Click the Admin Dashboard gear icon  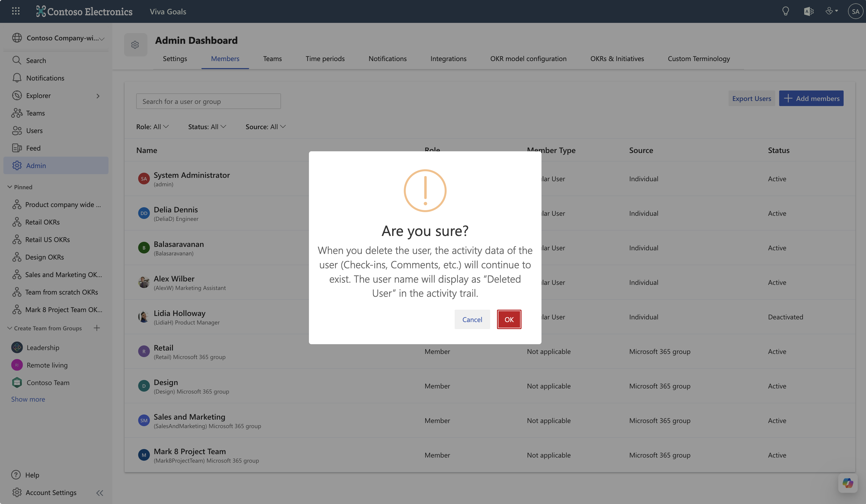click(135, 45)
